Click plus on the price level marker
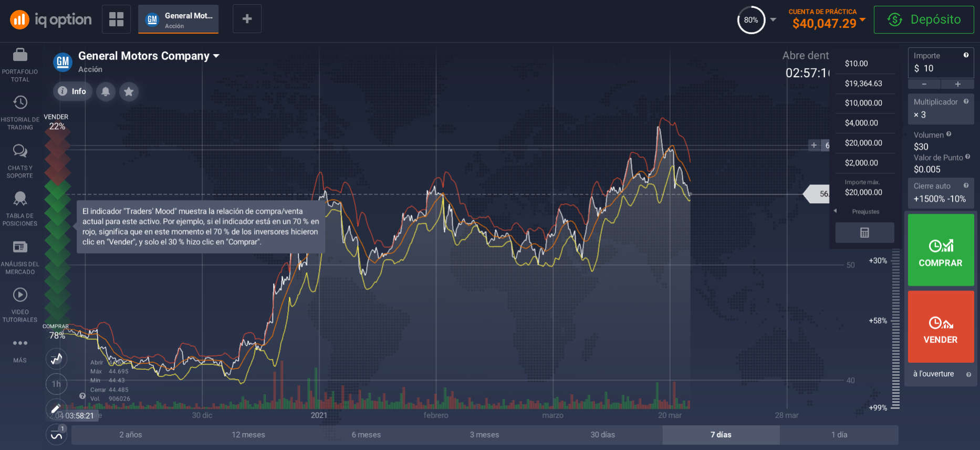Viewport: 980px width, 450px height. click(x=814, y=145)
